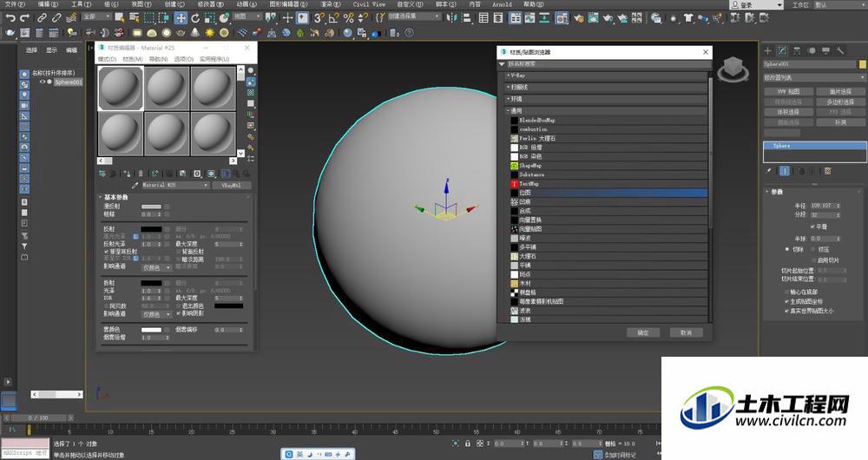This screenshot has height=460, width=868.
Task: Click the 面片选择 modifier button
Action: (840, 91)
